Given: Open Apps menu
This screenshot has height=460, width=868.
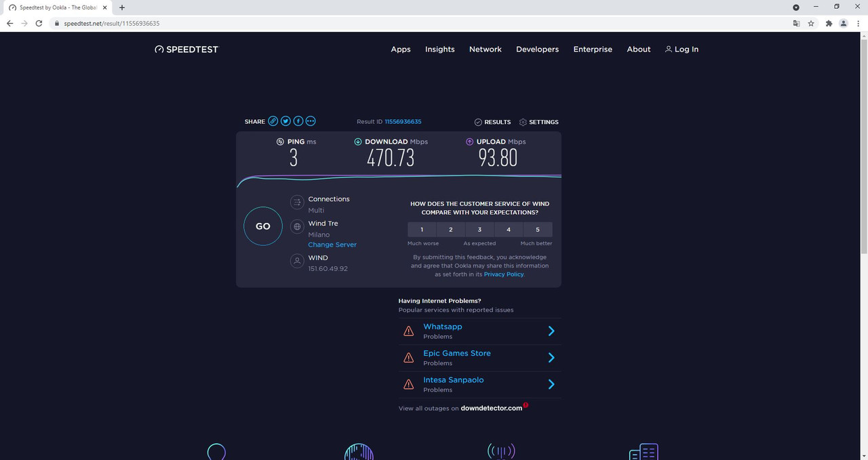Looking at the screenshot, I should [x=401, y=49].
